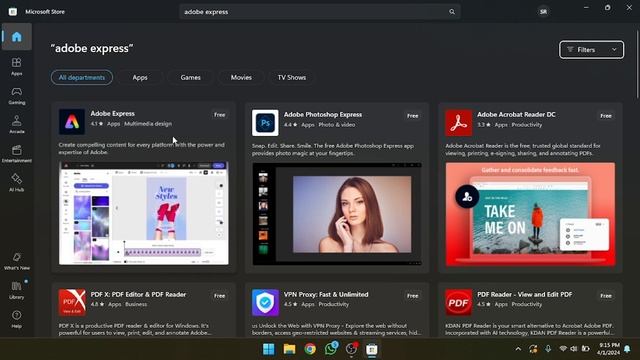Click Free on VPN Proxy card
The height and width of the screenshot is (360, 640).
[413, 296]
